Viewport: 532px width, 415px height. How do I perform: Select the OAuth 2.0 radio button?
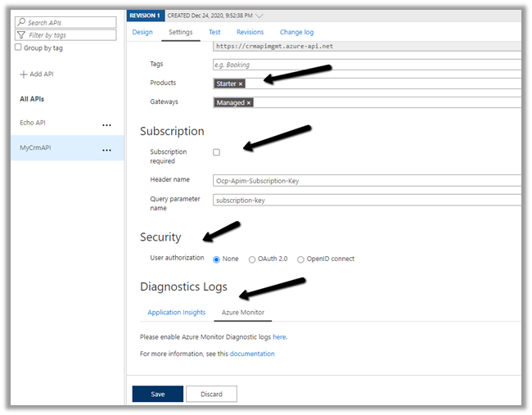tap(252, 259)
